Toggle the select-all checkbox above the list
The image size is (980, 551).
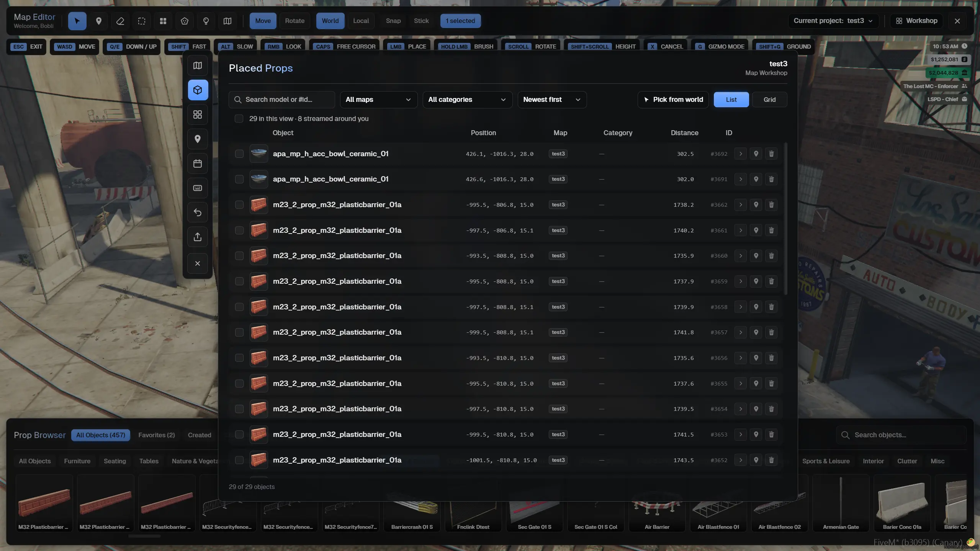point(239,119)
